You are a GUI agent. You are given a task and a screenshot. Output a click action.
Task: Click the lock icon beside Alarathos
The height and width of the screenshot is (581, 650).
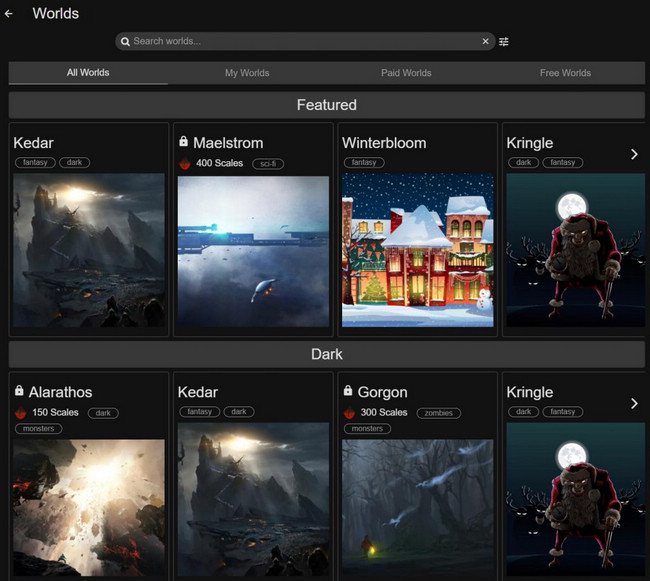tap(19, 392)
